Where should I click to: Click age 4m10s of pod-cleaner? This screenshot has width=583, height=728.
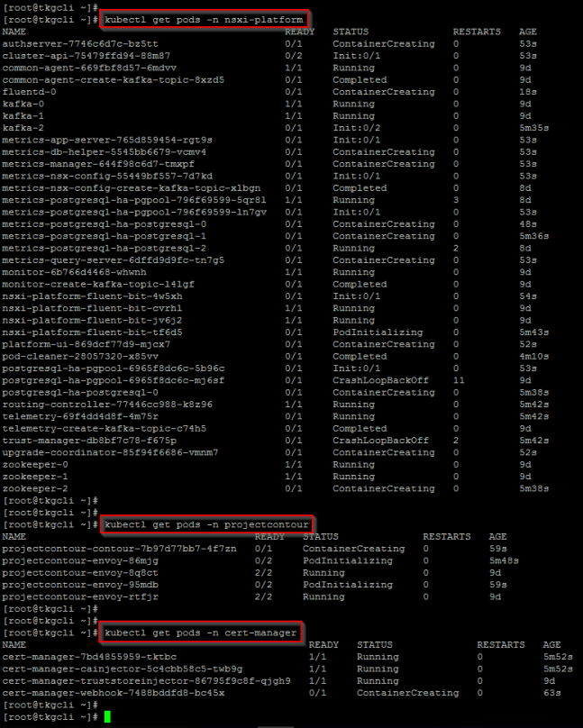click(534, 357)
